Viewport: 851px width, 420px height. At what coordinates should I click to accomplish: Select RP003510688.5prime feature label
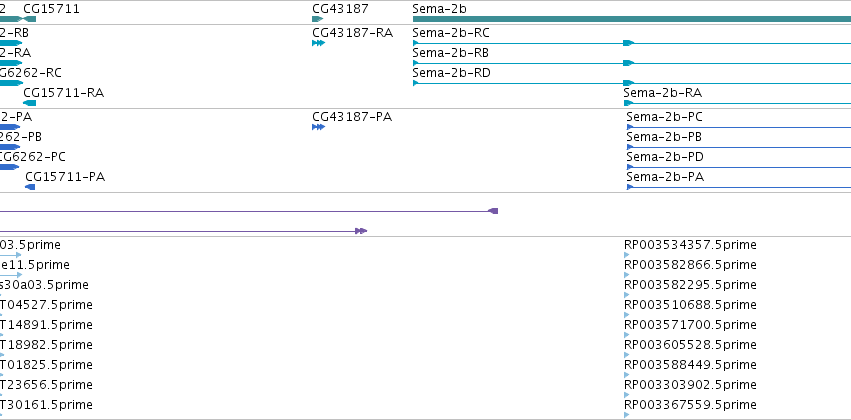point(690,305)
